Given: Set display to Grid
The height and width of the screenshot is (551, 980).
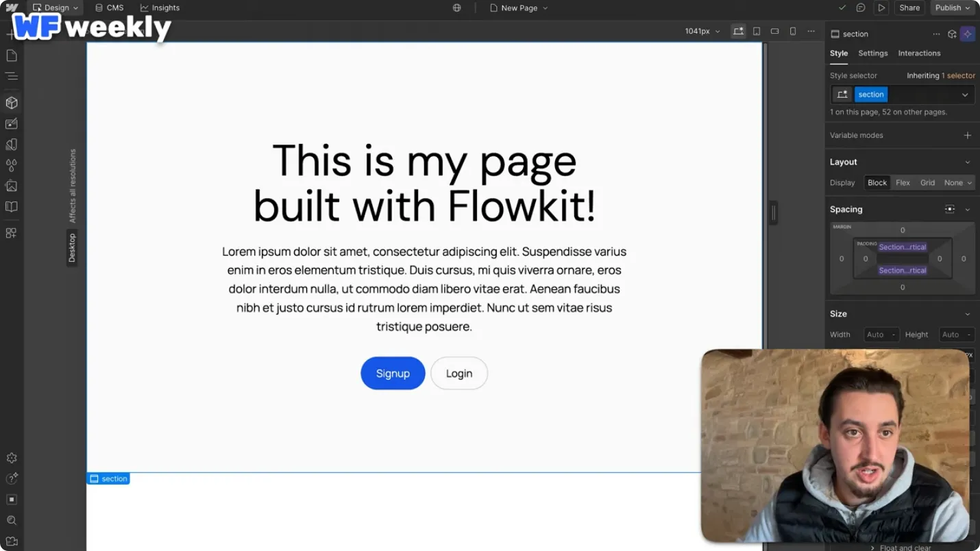Looking at the screenshot, I should click(928, 183).
